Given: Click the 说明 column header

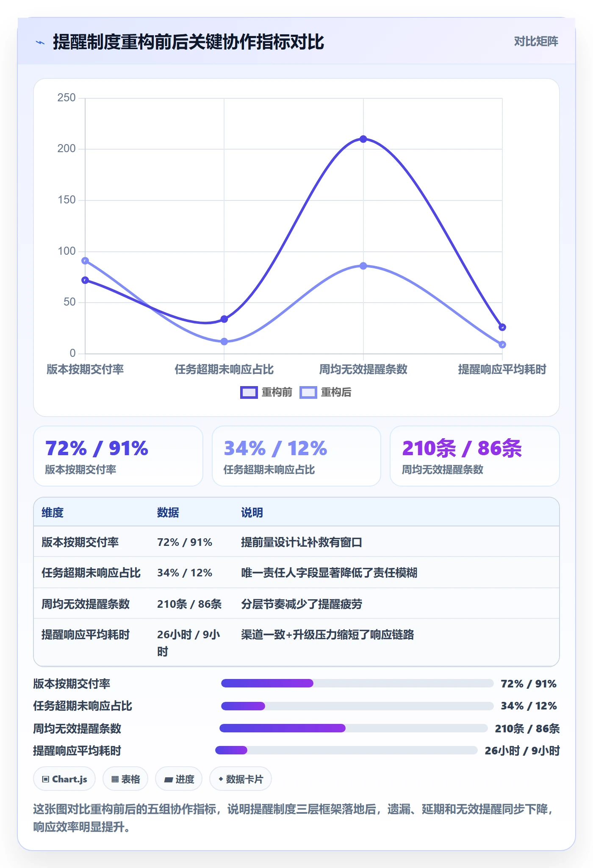Looking at the screenshot, I should click(252, 512).
